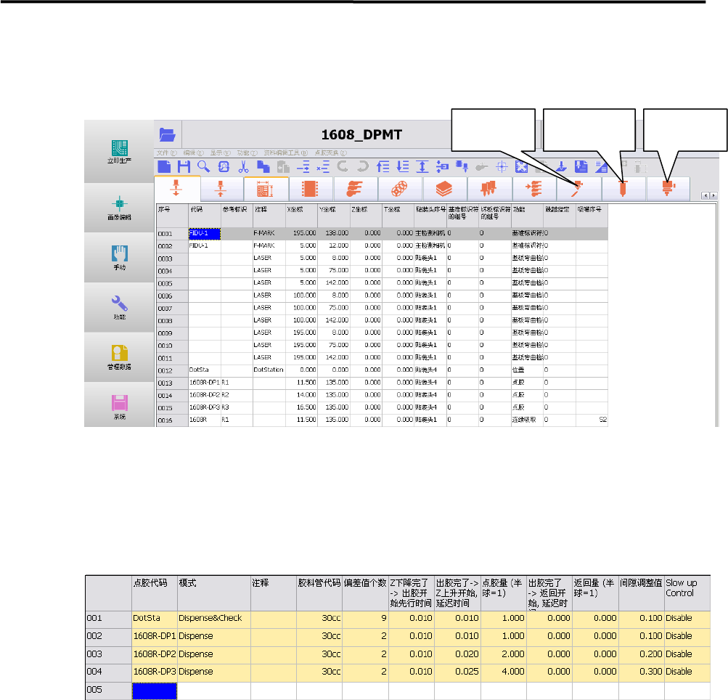Image resolution: width=728 pixels, height=700 pixels.
Task: Switch to the stacked layers tray tab
Action: (444, 189)
